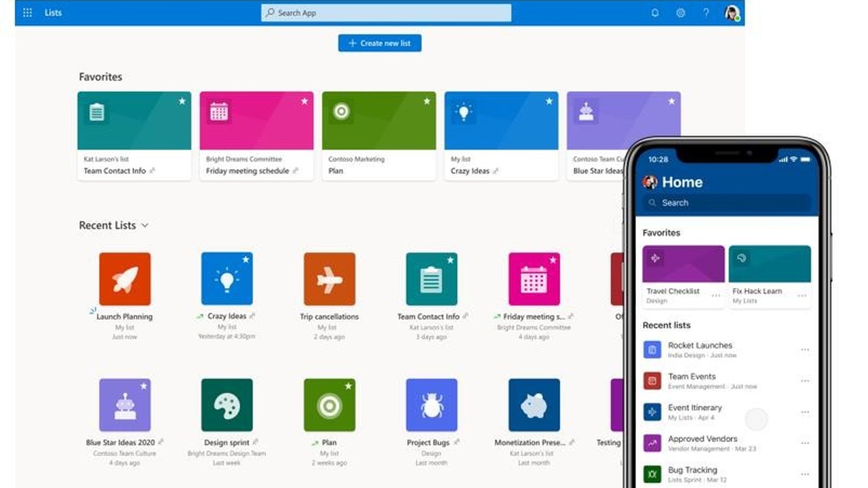Tap the Search field on the phone
The height and width of the screenshot is (488, 868).
pos(727,203)
